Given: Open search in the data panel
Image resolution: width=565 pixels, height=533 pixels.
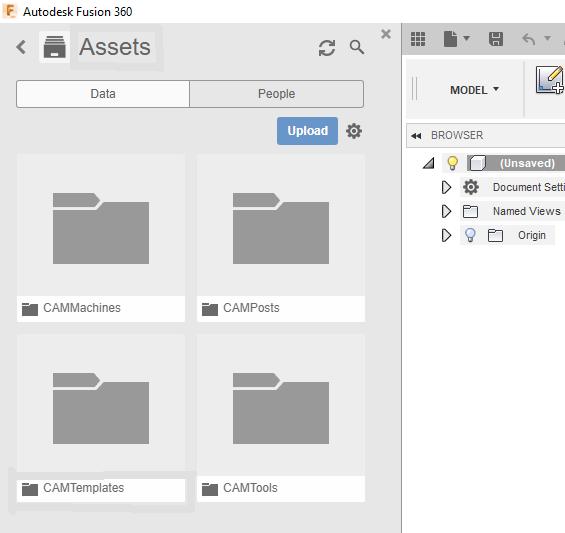Looking at the screenshot, I should [357, 47].
